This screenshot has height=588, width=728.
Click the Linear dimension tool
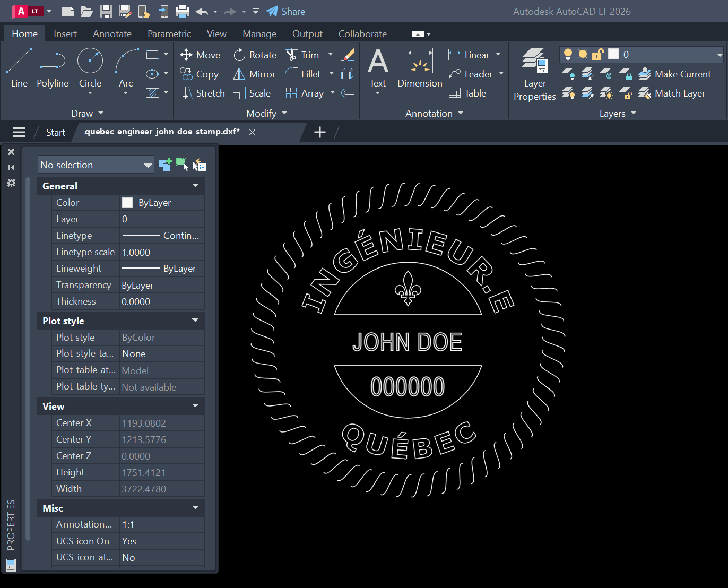pyautogui.click(x=469, y=55)
